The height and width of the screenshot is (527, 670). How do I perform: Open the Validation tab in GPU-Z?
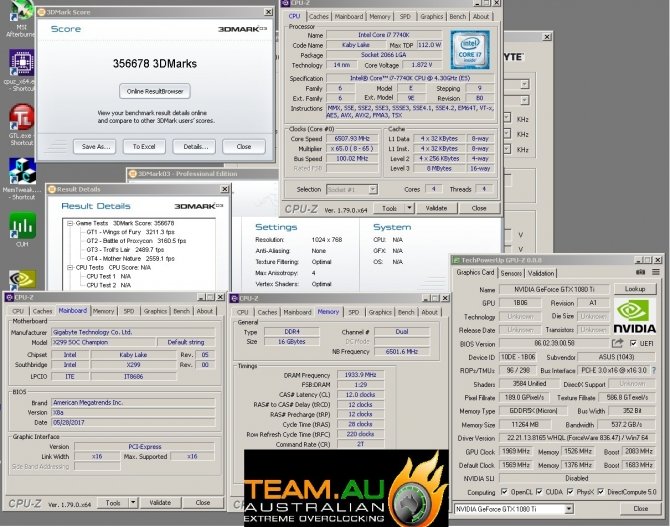pyautogui.click(x=541, y=273)
